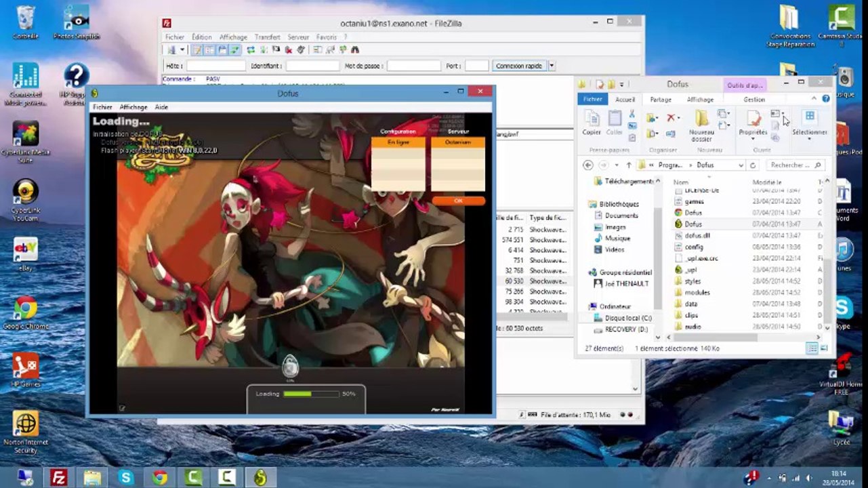Open FileZilla filename filters icon
Viewport: 868px width, 488px height.
click(317, 49)
